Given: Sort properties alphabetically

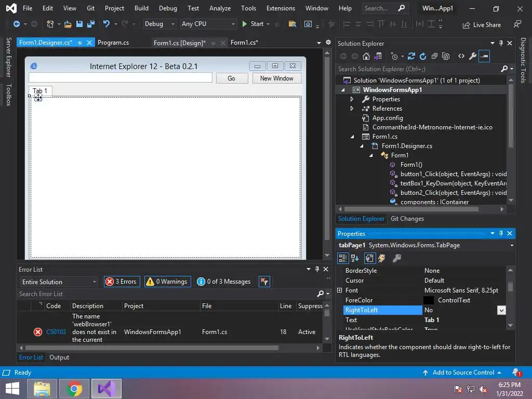Looking at the screenshot, I should [x=355, y=258].
